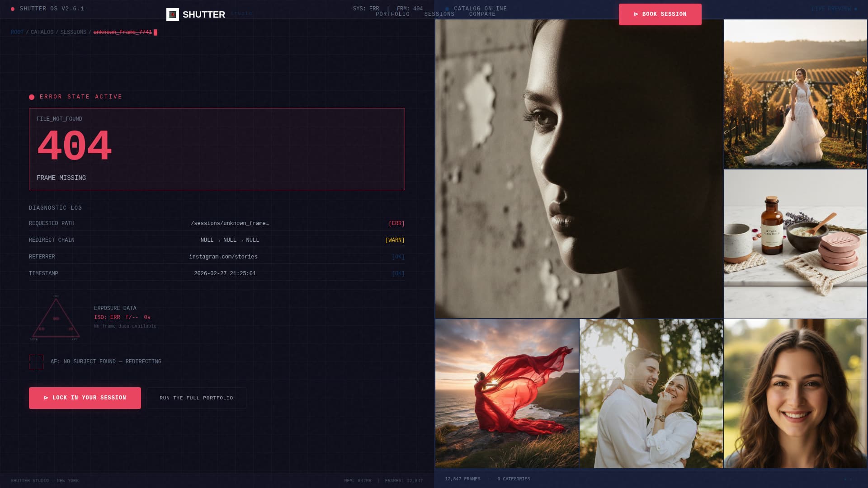Go to CATALOG breadcrumb link

42,33
